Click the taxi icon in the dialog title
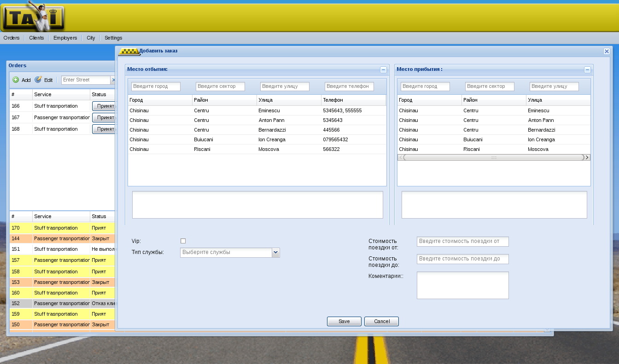 click(128, 51)
